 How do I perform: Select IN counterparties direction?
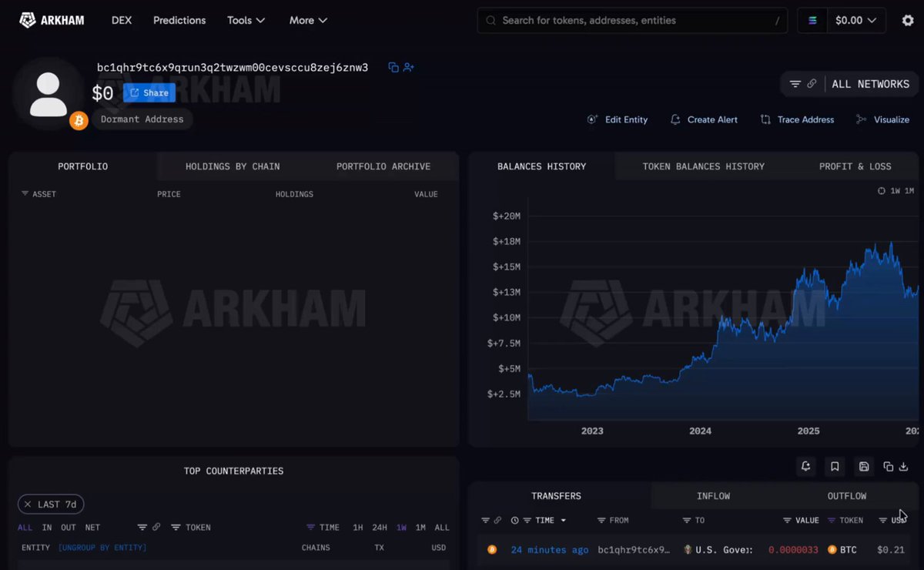coord(47,528)
